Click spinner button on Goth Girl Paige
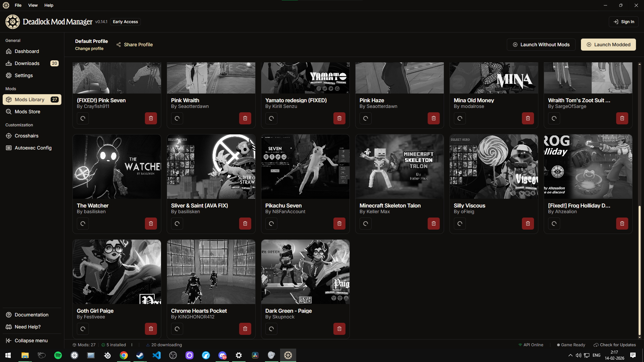 click(83, 329)
